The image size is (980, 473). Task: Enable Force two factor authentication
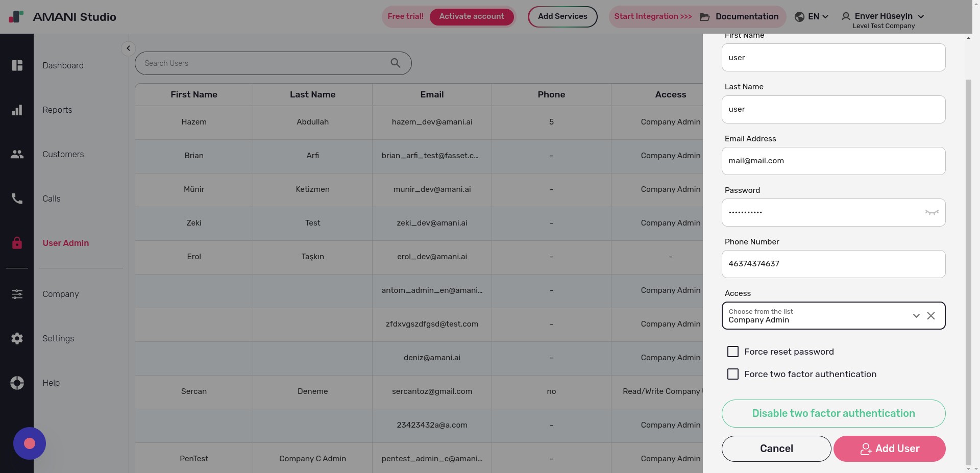tap(733, 374)
